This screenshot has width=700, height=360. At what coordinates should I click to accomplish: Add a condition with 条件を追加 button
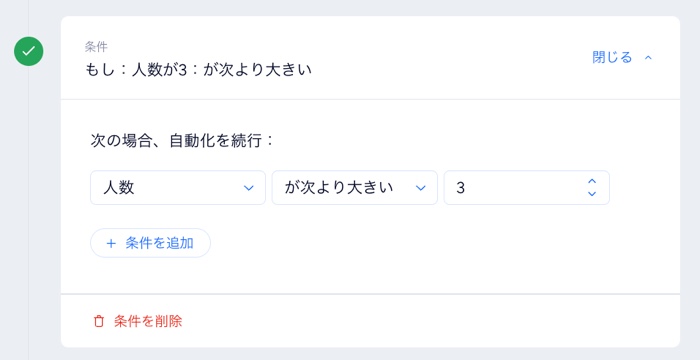click(150, 243)
